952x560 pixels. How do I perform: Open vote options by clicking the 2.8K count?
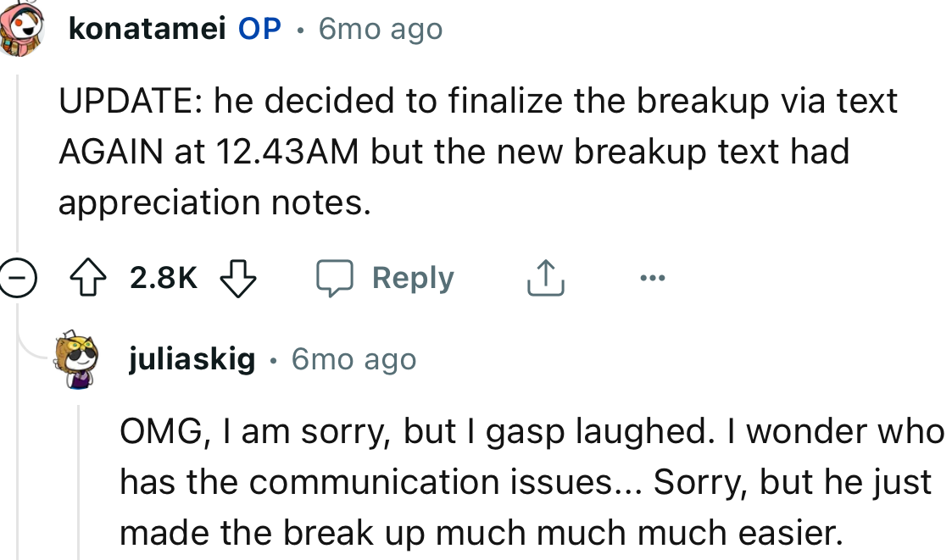point(163,277)
